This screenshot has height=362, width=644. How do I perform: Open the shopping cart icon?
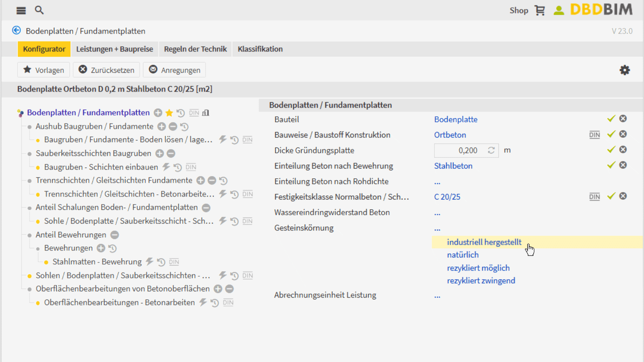tap(540, 10)
